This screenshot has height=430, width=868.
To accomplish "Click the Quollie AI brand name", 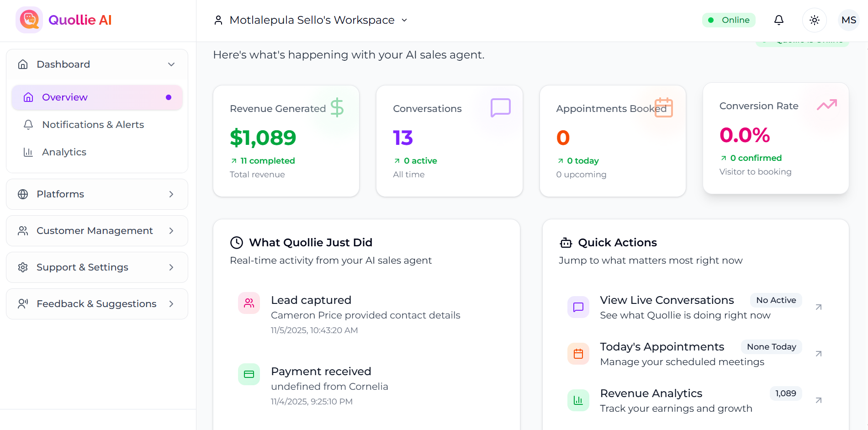I will point(80,20).
